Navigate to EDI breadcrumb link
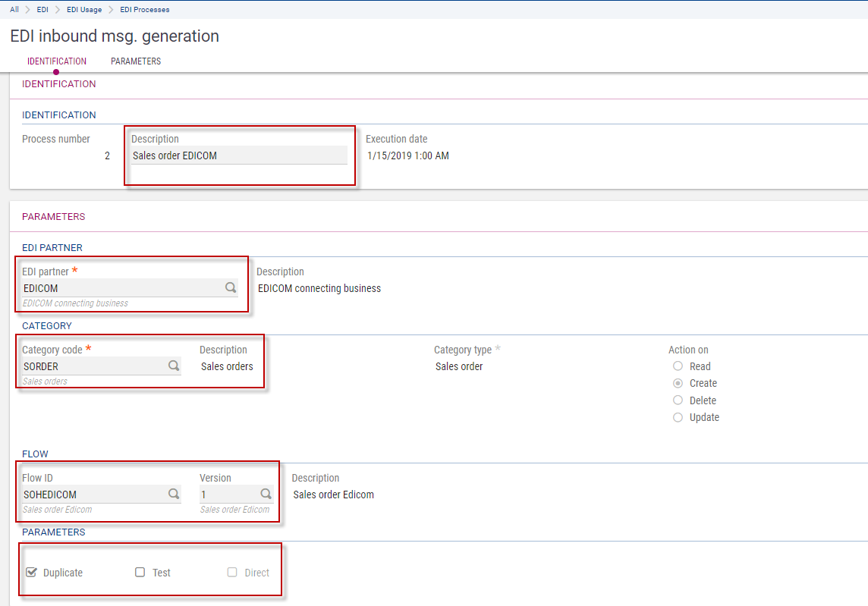The image size is (868, 606). [42, 10]
